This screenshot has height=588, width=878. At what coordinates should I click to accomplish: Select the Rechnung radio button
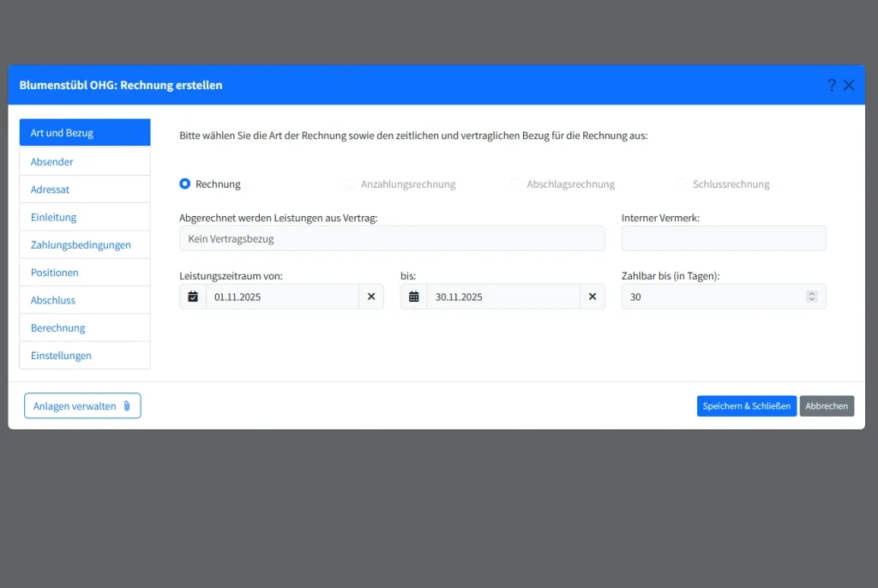(x=185, y=184)
